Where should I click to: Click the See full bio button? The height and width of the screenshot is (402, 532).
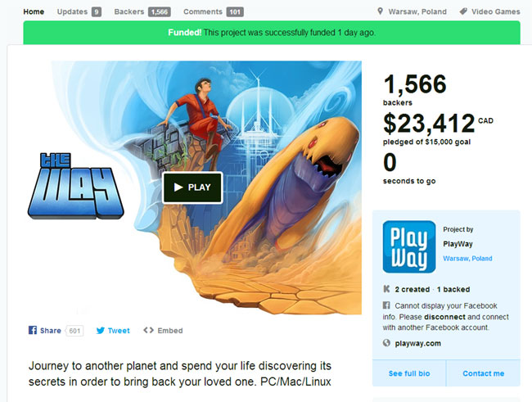[409, 373]
